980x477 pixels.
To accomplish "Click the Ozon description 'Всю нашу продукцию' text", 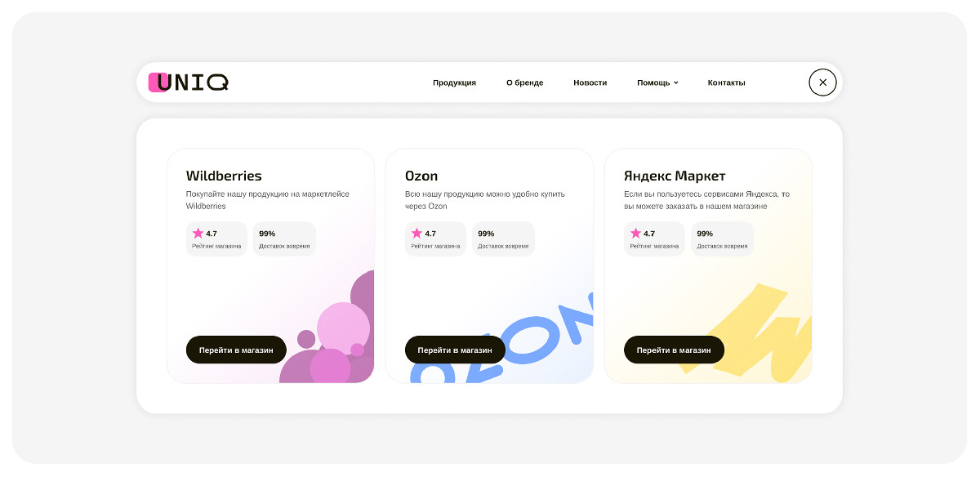I will [x=485, y=200].
